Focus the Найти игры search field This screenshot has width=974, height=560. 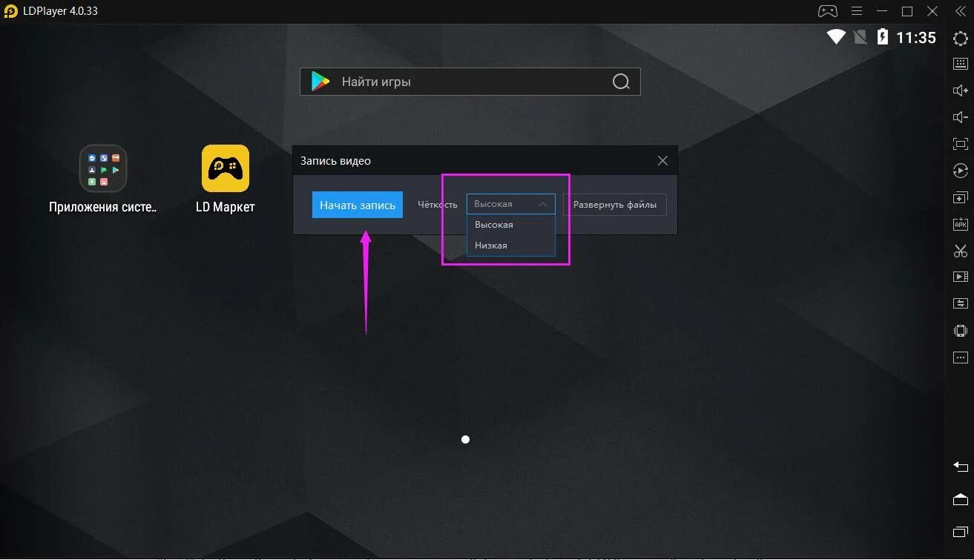click(x=470, y=82)
